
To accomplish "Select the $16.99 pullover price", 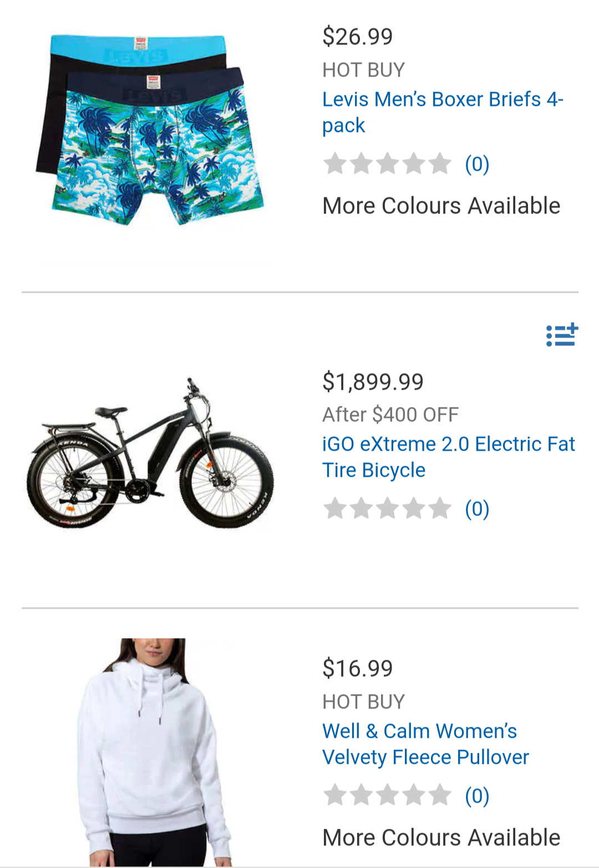I will [358, 668].
